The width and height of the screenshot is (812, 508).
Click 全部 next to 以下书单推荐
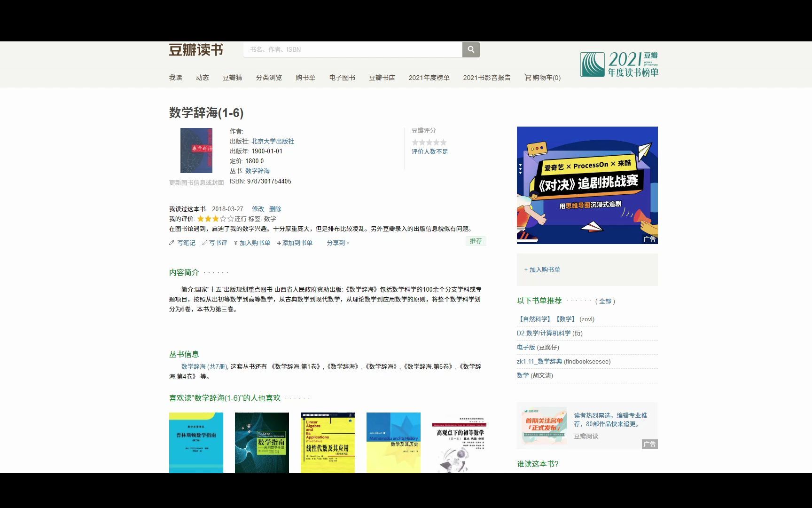605,301
